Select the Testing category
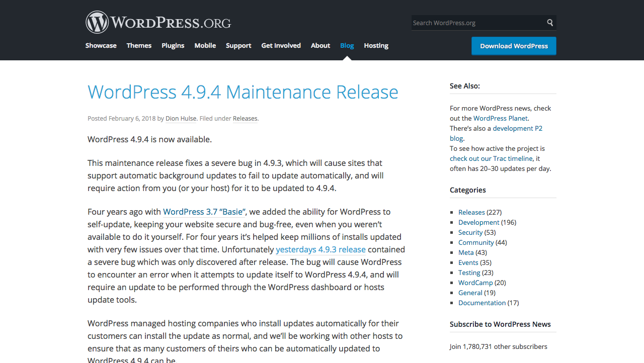The height and width of the screenshot is (363, 644). coord(469,273)
